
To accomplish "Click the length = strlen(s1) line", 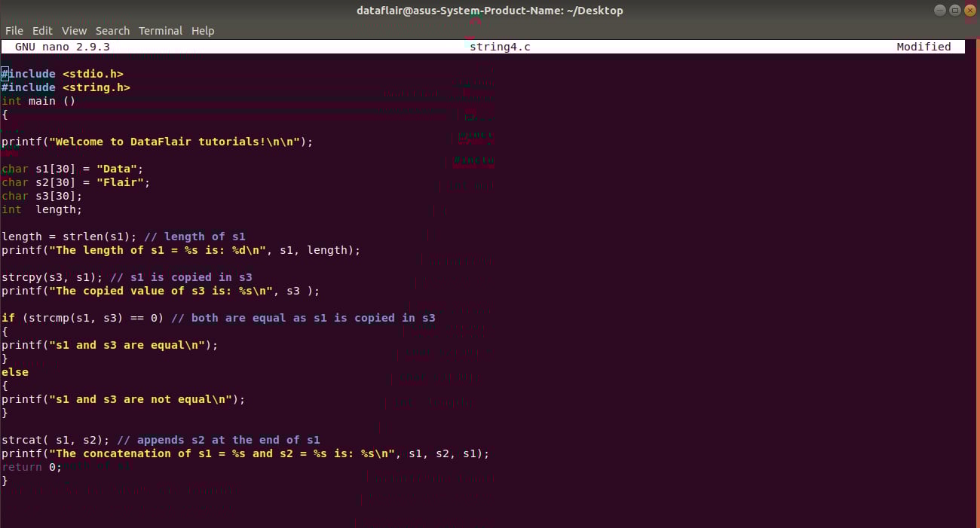I will click(x=124, y=237).
